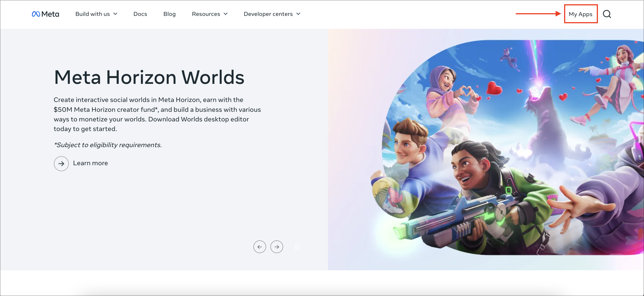Advance to the next carousel slide

click(x=277, y=247)
